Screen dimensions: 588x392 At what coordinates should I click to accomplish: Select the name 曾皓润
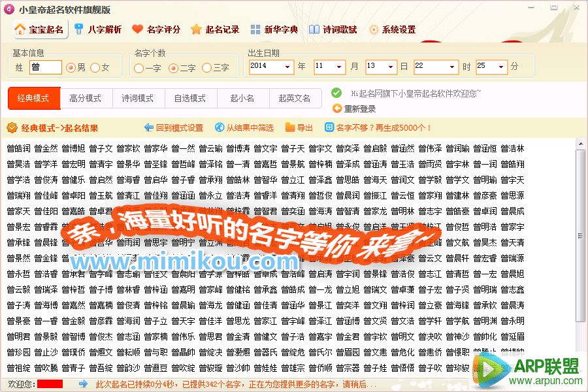(19, 148)
